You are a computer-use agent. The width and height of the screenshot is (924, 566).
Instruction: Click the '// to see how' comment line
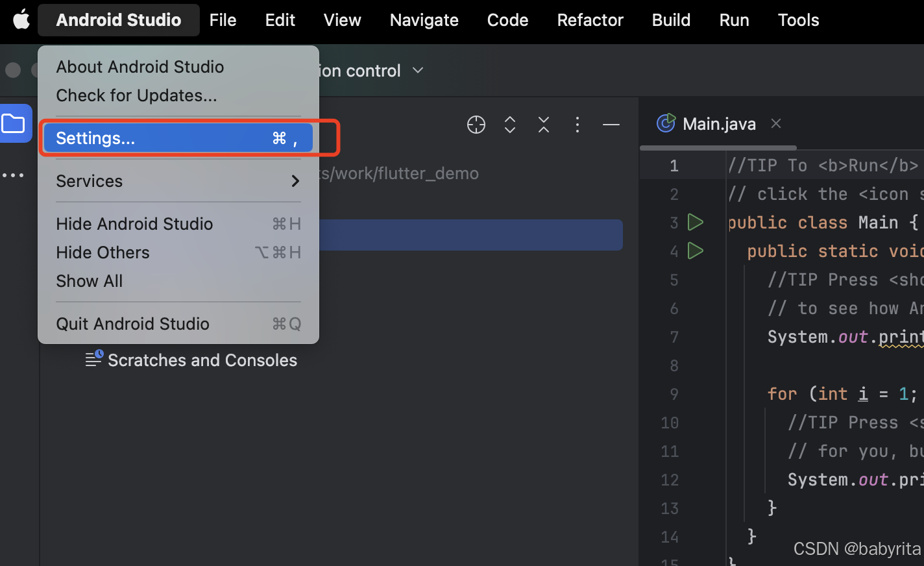845,308
